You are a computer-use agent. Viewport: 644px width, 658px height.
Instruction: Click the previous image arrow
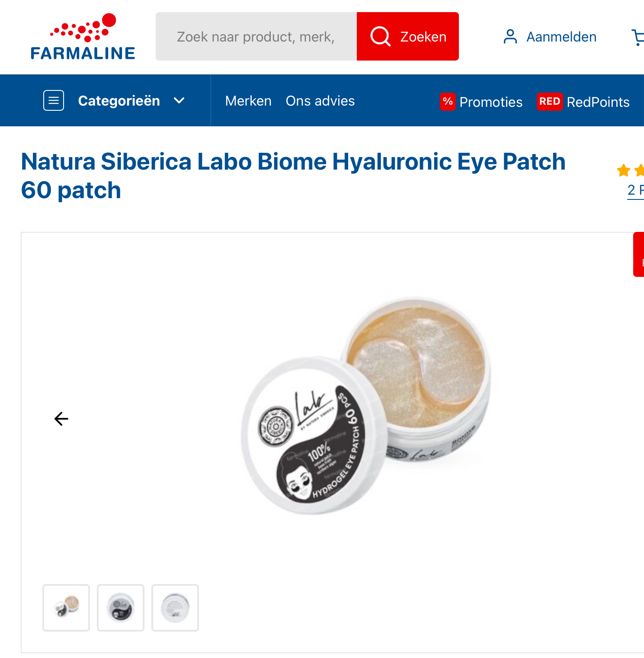click(x=61, y=419)
